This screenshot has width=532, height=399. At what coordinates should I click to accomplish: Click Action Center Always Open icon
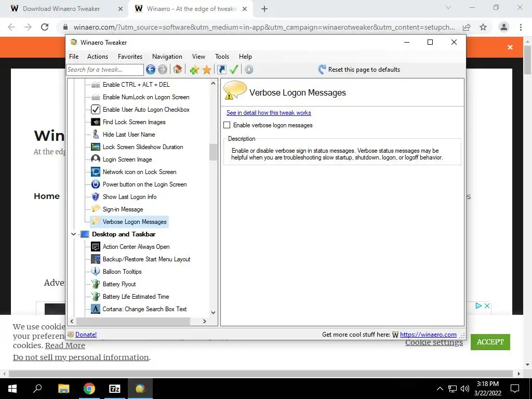click(x=96, y=247)
